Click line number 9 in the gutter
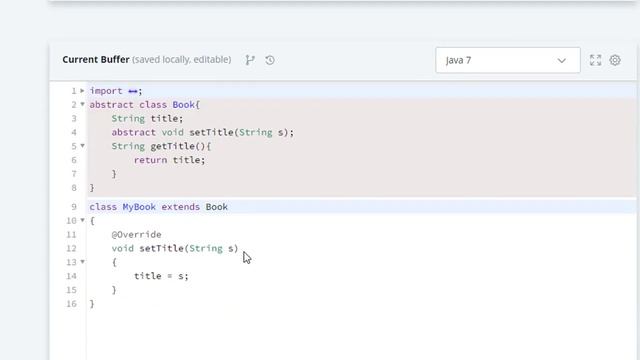 click(74, 207)
